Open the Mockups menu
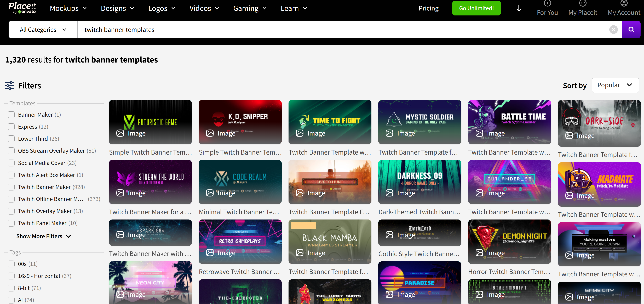 pos(68,8)
